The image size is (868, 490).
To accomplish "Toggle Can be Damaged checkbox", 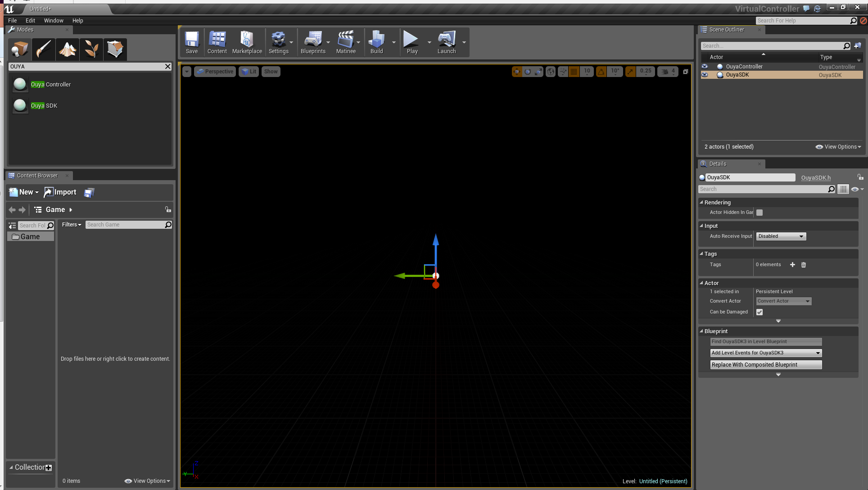I will pyautogui.click(x=759, y=312).
